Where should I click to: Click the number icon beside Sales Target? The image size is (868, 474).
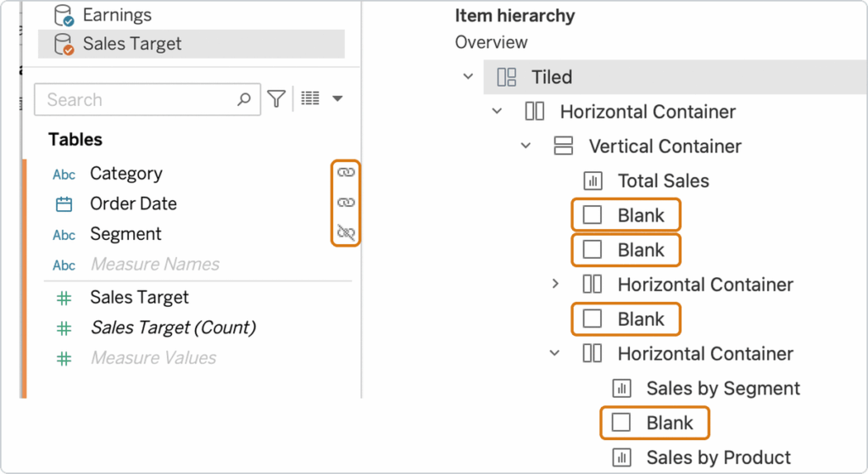[64, 298]
